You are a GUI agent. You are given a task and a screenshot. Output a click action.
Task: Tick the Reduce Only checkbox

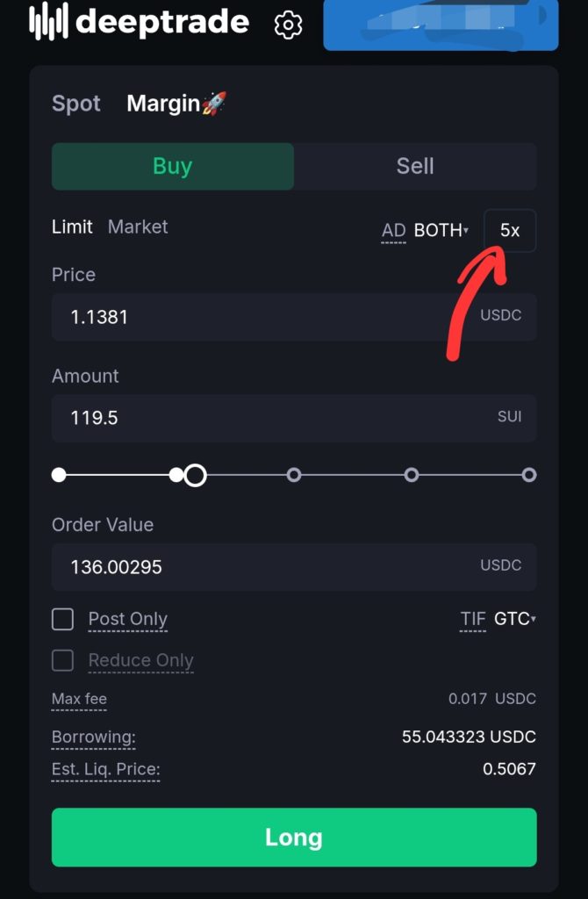click(x=63, y=660)
